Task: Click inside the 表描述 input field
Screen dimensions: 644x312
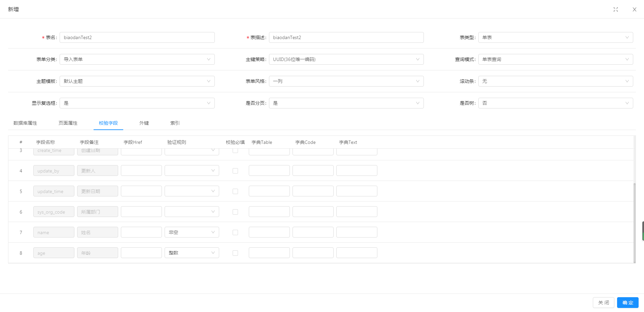Action: point(346,37)
